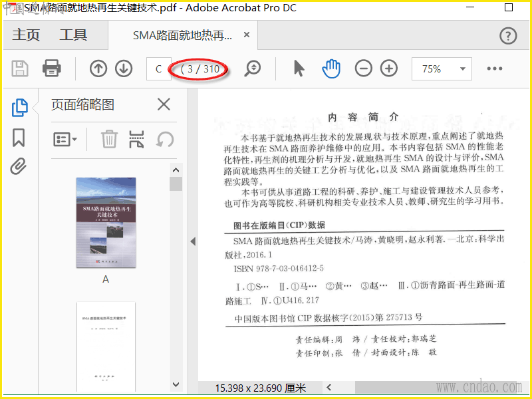Viewport: 532px width, 399px height.
Task: Toggle the Page Thumbnails sidebar icon
Action: (19, 108)
